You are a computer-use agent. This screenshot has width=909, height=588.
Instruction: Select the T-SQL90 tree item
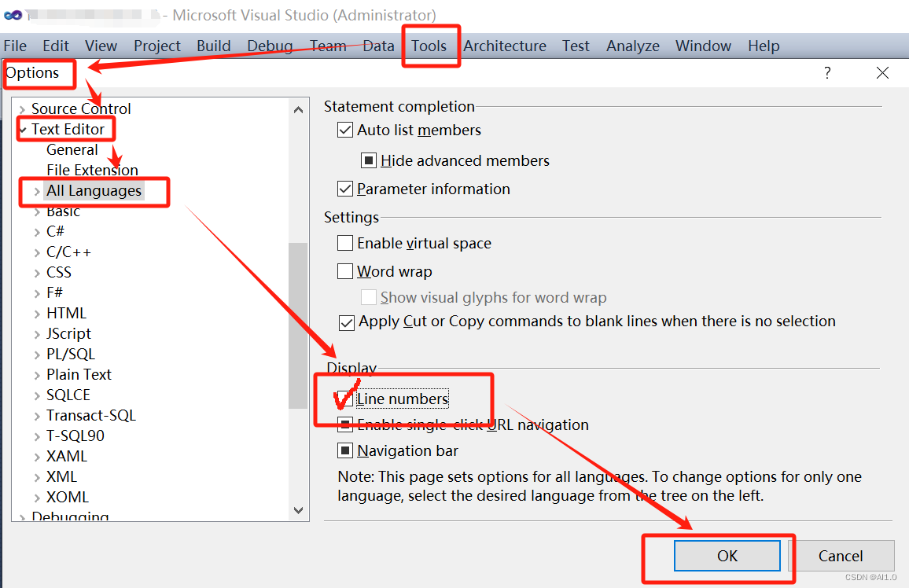[x=75, y=435]
